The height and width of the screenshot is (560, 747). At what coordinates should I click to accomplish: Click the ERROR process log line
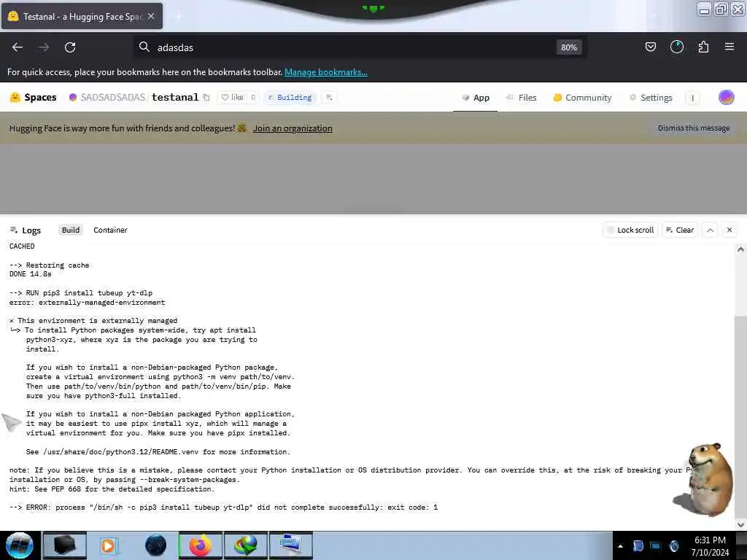click(223, 507)
